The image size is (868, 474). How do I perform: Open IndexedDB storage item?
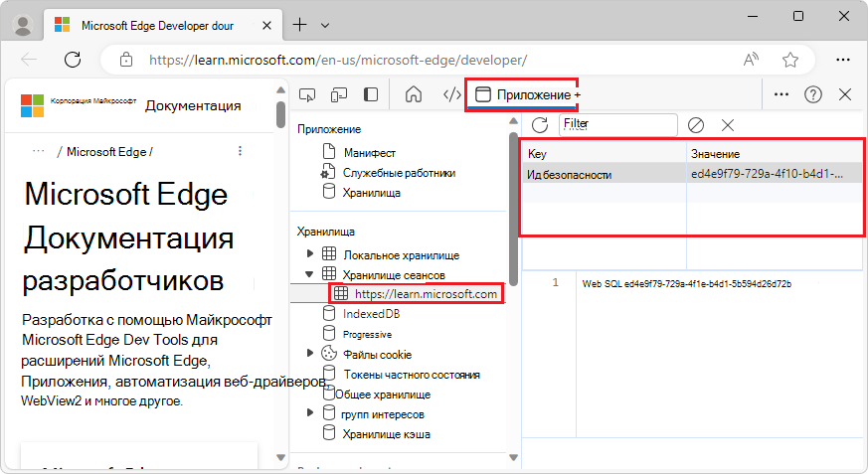[371, 314]
